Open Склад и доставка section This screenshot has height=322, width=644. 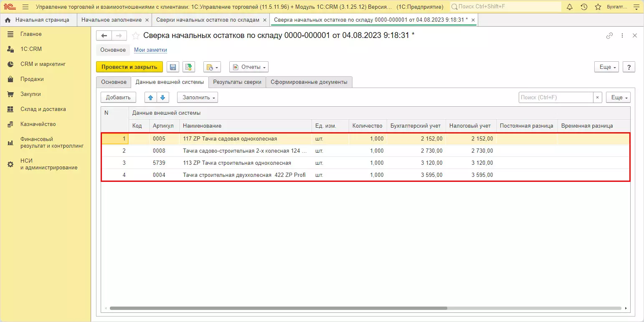pyautogui.click(x=43, y=109)
